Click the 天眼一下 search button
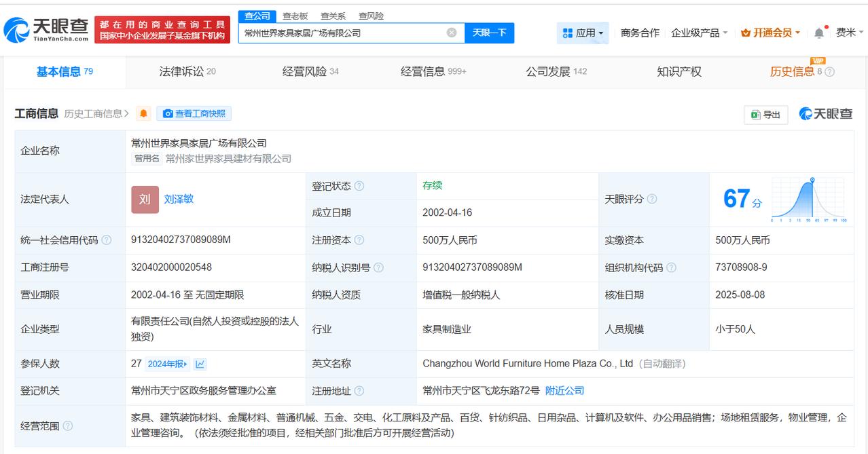The height and width of the screenshot is (454, 868). coord(489,33)
